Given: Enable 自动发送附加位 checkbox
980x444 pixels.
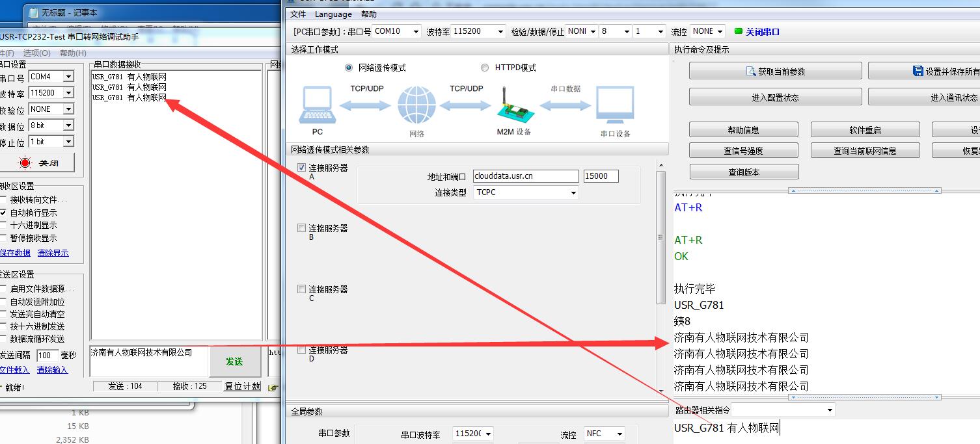Looking at the screenshot, I should tap(3, 302).
